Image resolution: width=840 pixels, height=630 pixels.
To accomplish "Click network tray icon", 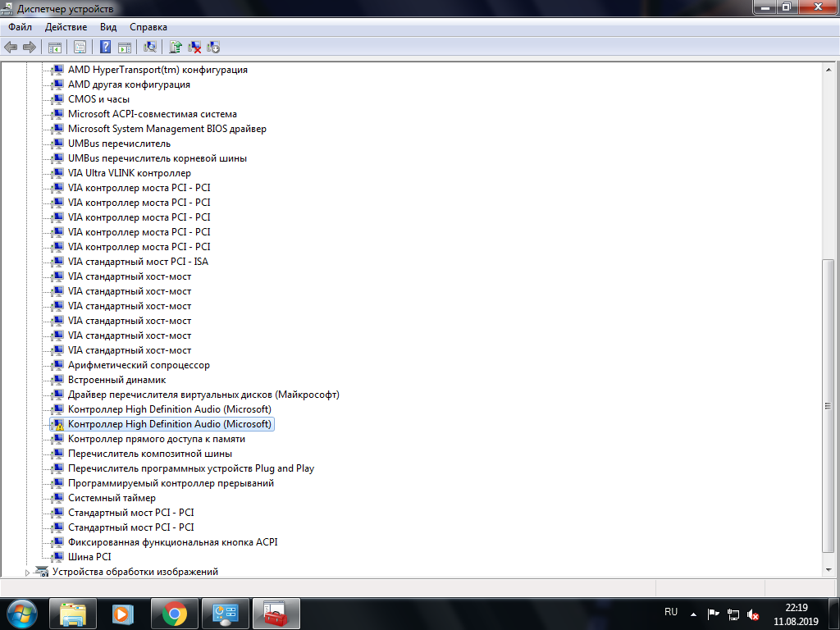I will point(733,614).
